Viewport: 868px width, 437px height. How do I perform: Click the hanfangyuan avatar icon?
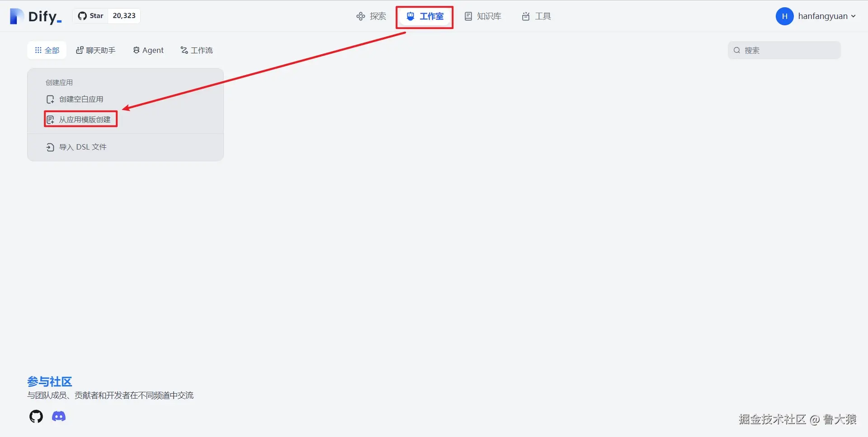pyautogui.click(x=784, y=16)
